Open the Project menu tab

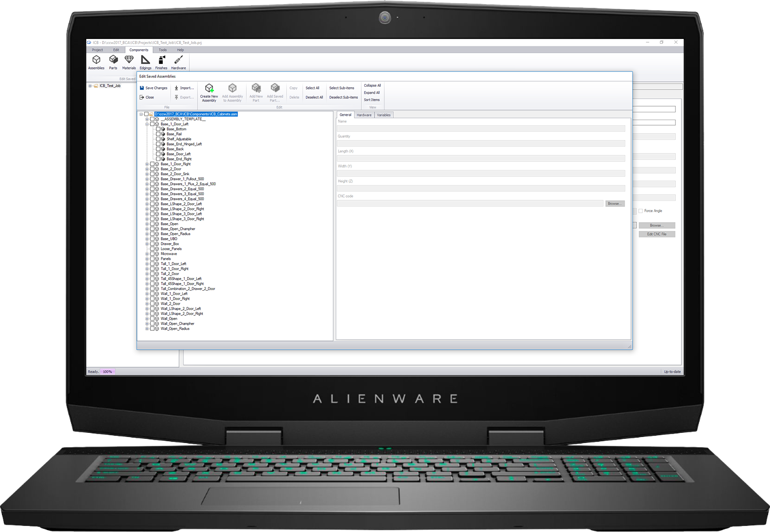pyautogui.click(x=97, y=50)
